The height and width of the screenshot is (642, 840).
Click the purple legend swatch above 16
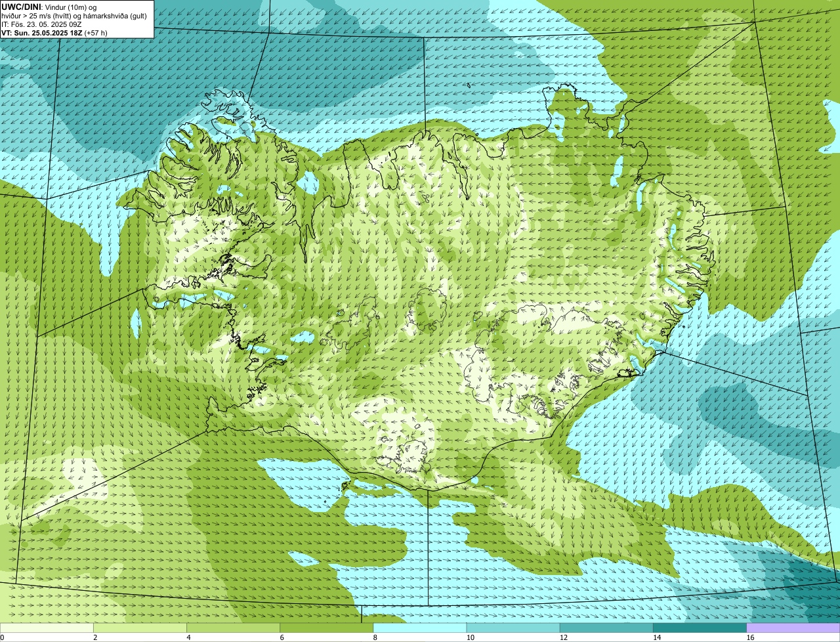pos(793,628)
